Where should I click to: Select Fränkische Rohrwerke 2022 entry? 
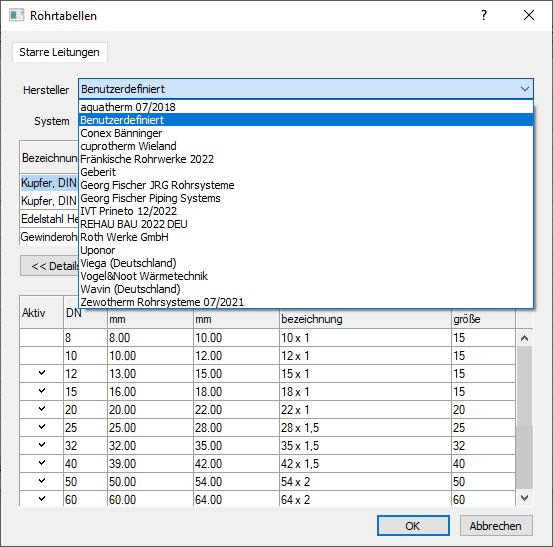point(306,159)
